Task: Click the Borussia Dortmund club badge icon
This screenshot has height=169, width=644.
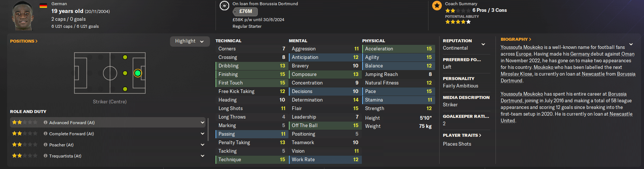Action: click(224, 6)
